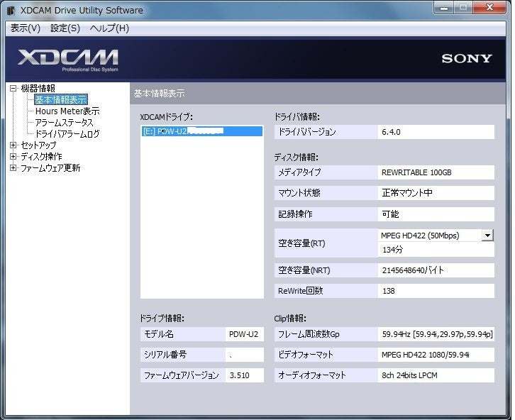Click the MPEG HD422 1080/59.94i value
This screenshot has width=515, height=420.
click(x=436, y=355)
